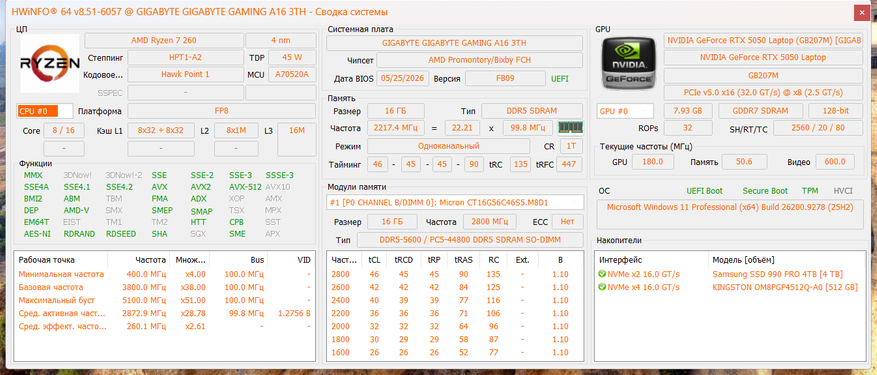Click the Microsoft Windows 11 Professional OS field
Viewport: 877px width, 375px height.
pyautogui.click(x=731, y=215)
